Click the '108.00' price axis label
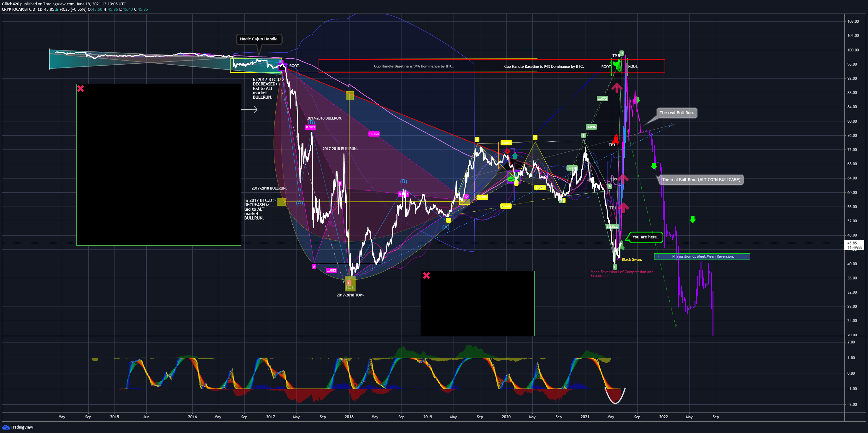868x433 pixels. coord(853,21)
